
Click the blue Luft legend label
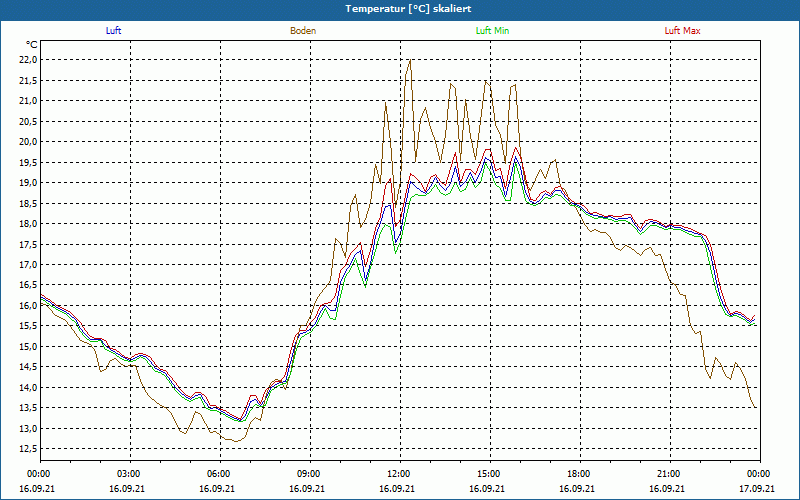coord(113,31)
